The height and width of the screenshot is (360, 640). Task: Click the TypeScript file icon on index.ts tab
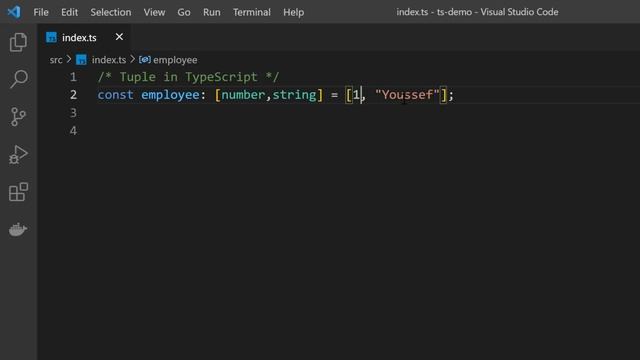click(x=51, y=38)
